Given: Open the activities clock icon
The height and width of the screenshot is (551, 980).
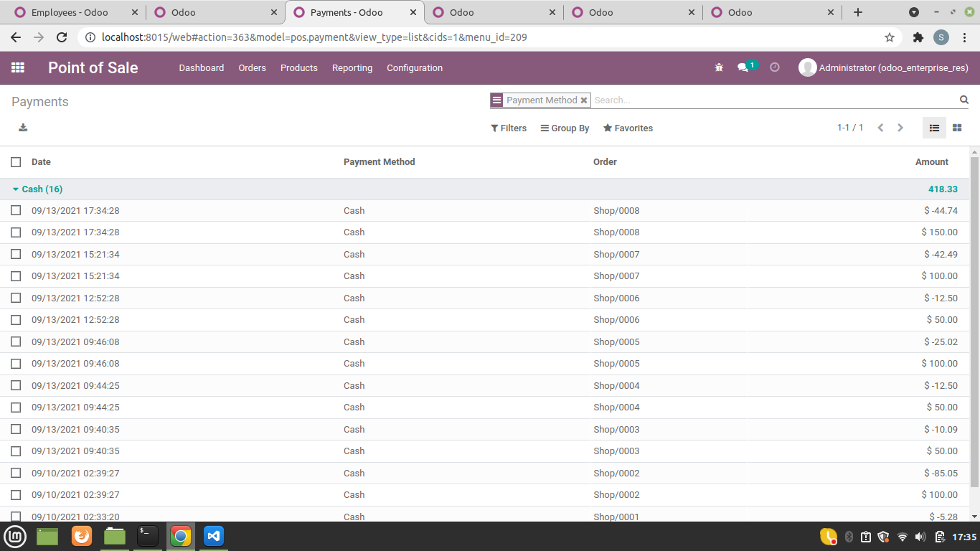Looking at the screenshot, I should coord(774,67).
